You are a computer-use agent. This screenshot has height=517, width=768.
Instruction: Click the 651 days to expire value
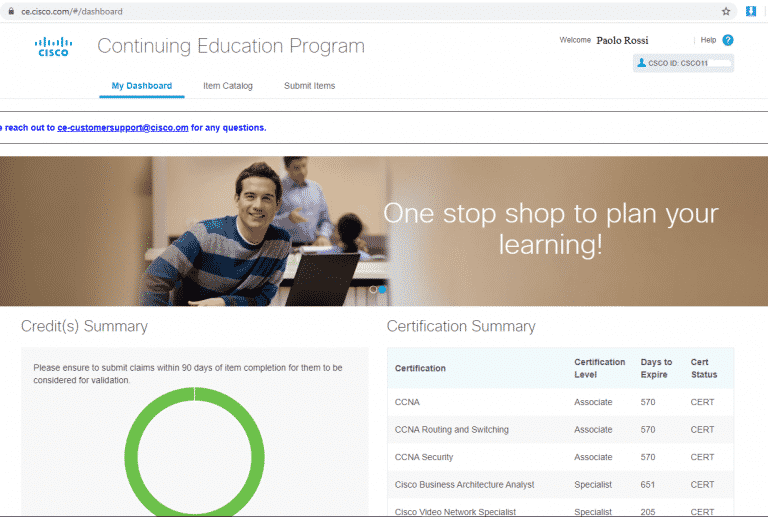[648, 484]
